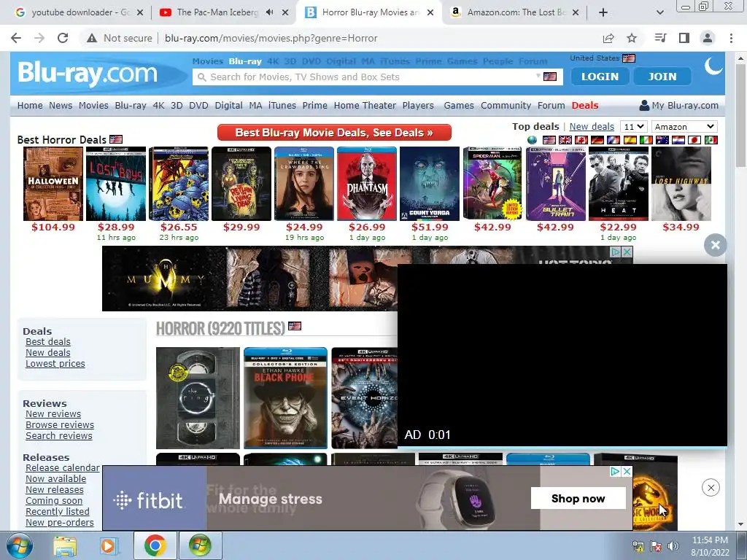Select the France flag

614,140
